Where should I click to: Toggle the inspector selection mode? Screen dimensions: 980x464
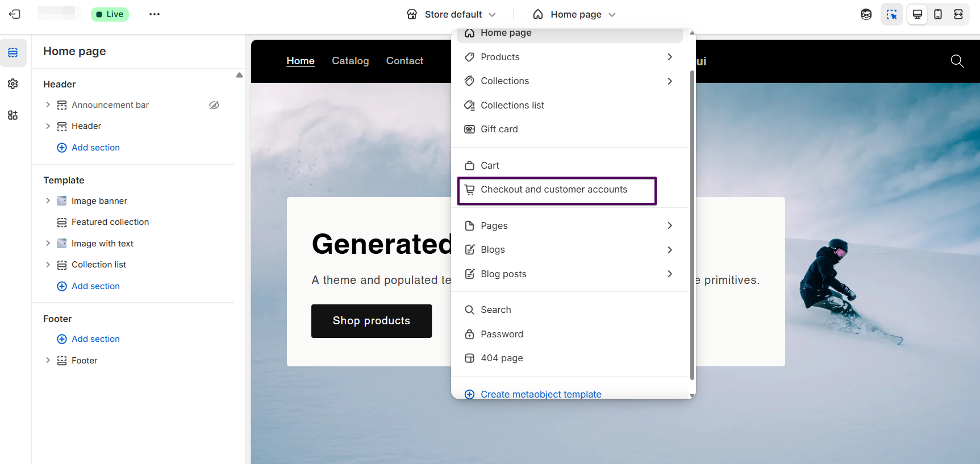pos(891,14)
